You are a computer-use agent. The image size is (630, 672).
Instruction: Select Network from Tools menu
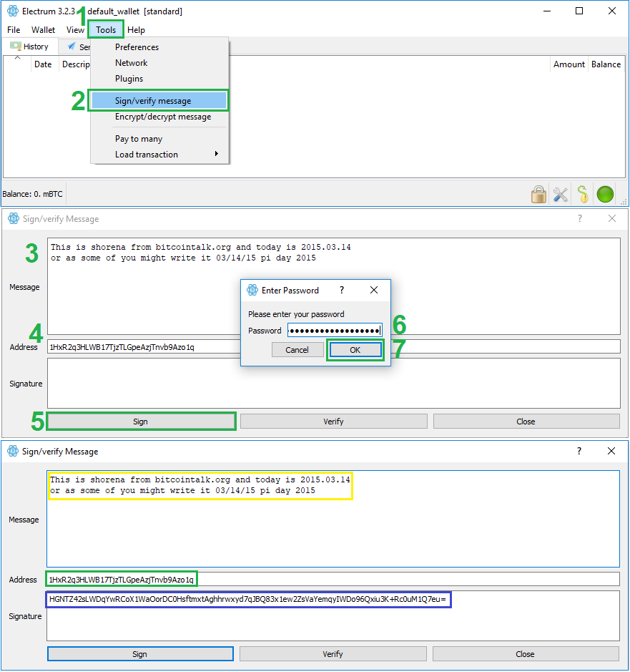point(159,63)
